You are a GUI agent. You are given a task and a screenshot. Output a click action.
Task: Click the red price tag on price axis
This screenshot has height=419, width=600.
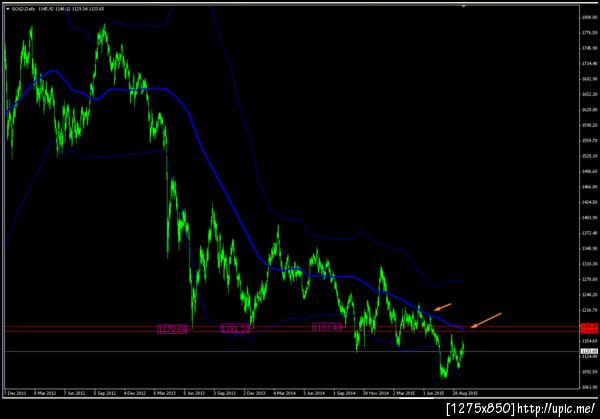click(x=589, y=328)
